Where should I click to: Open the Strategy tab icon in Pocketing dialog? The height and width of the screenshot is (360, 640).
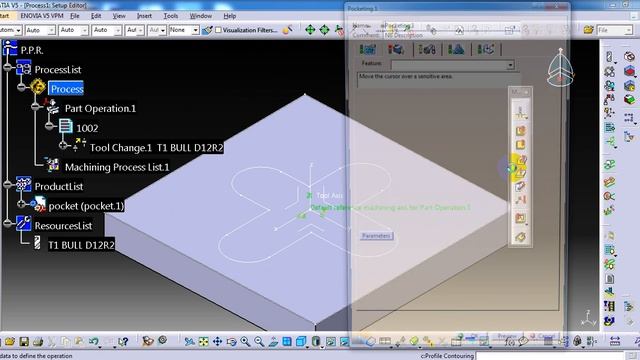pos(367,50)
